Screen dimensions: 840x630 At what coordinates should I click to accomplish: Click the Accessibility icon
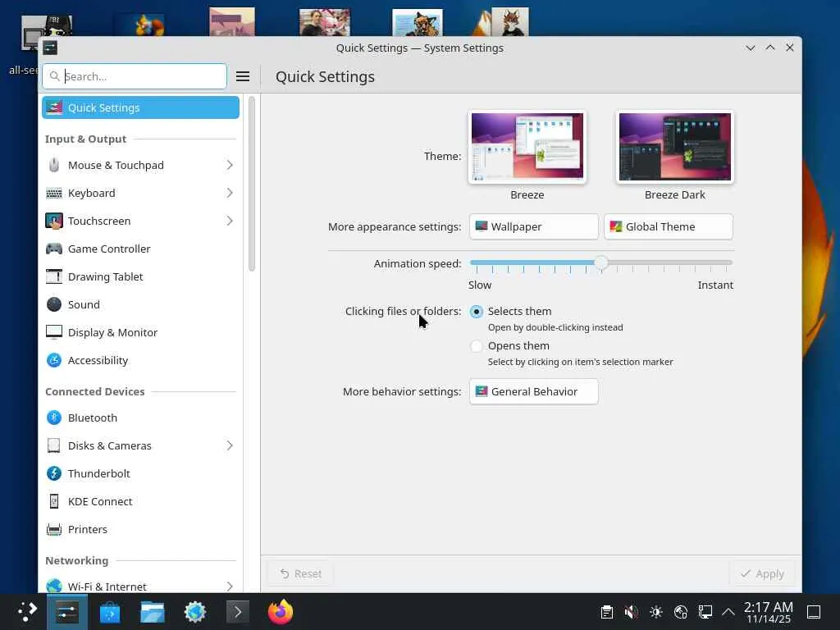click(x=53, y=360)
